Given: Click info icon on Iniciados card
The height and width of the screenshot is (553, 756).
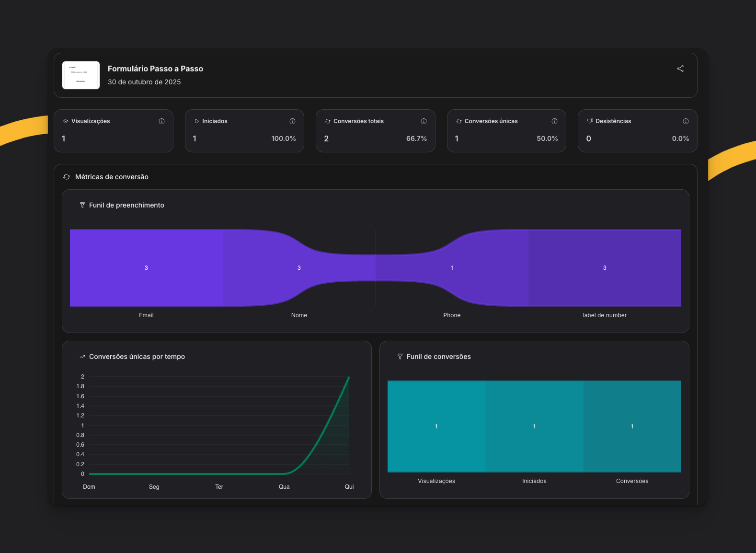Looking at the screenshot, I should coord(292,121).
